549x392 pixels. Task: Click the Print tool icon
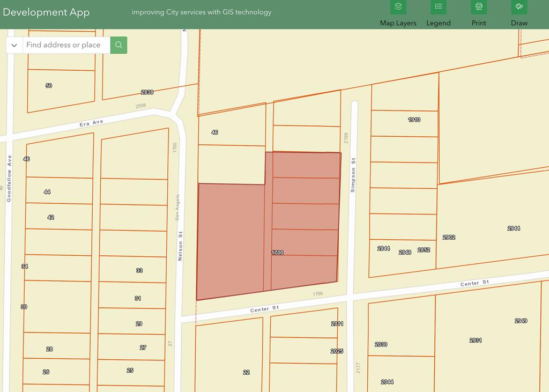pyautogui.click(x=479, y=8)
